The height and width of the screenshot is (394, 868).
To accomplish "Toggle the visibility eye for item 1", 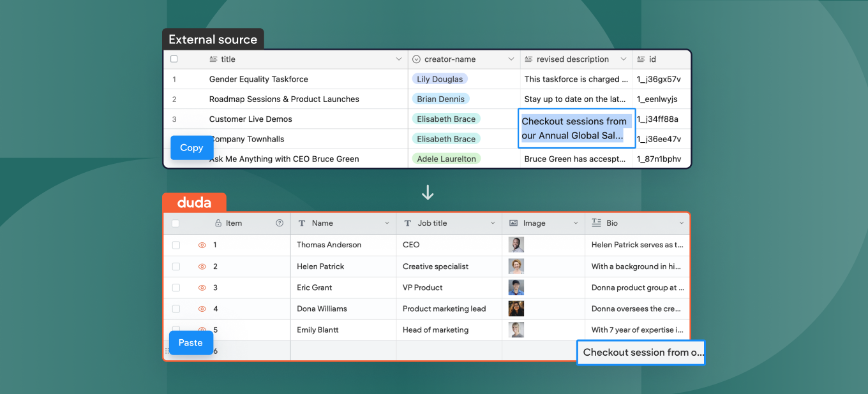I will [x=202, y=245].
